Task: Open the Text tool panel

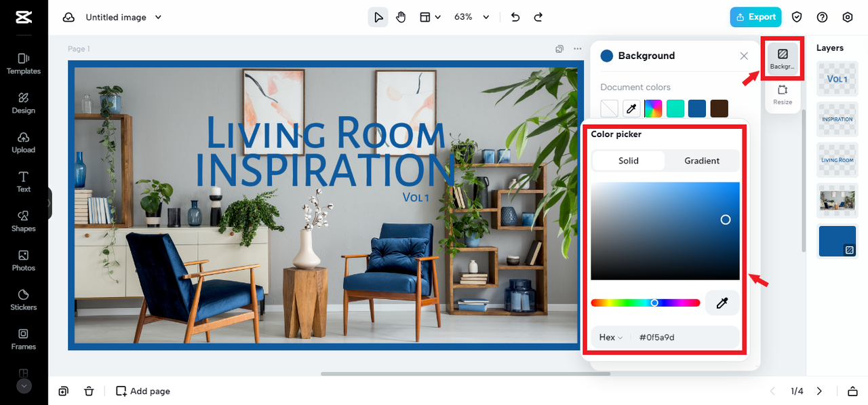Action: tap(24, 182)
